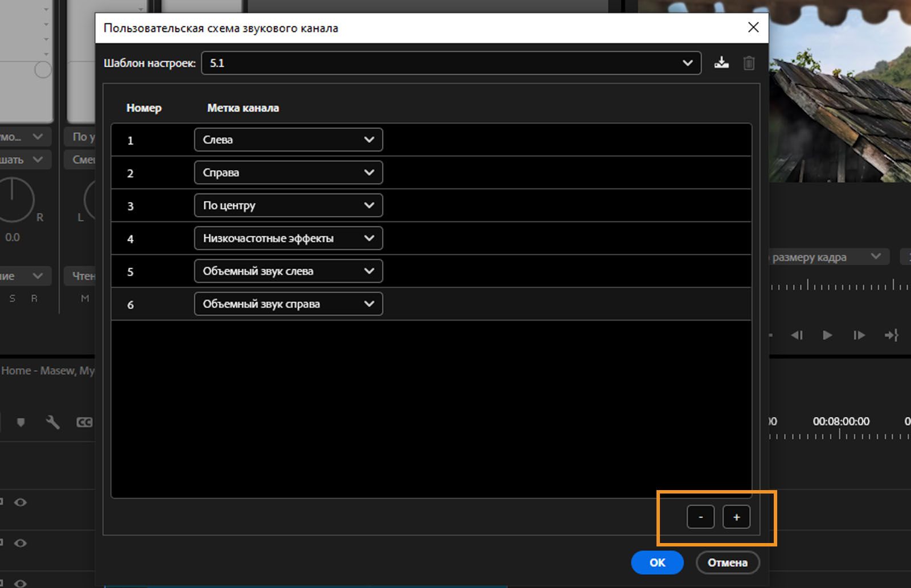Open the Объемный звук справа dropdown
This screenshot has width=911, height=588.
coord(288,304)
